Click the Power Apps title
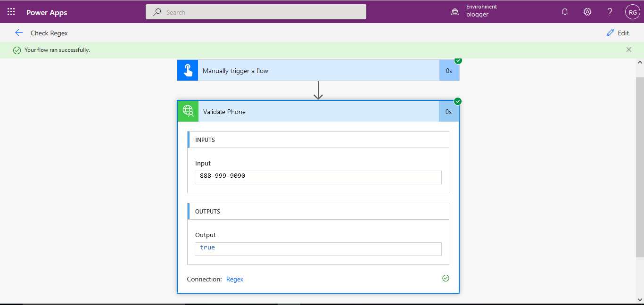Screen dimensions: 644x305 click(47, 12)
